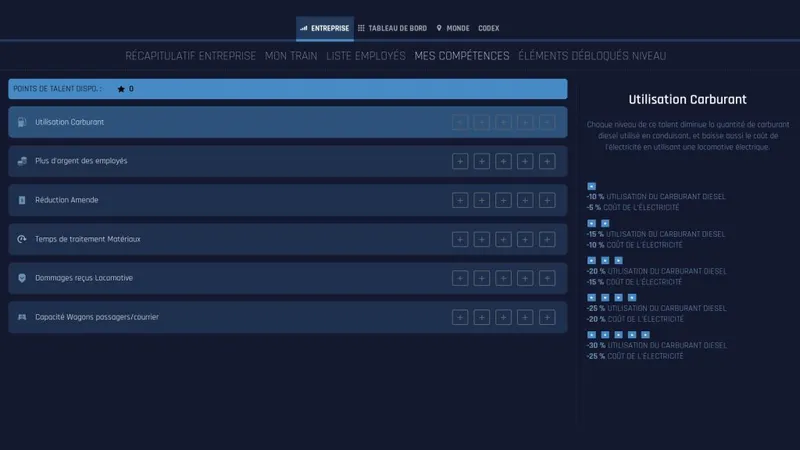800x450 pixels.
Task: Click the money icon for Plus d'argent des employés
Action: pos(22,161)
